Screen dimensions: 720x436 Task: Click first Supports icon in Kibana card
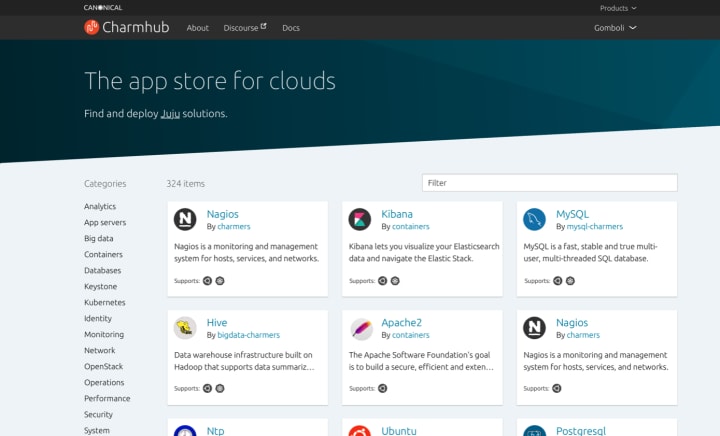[x=382, y=281]
